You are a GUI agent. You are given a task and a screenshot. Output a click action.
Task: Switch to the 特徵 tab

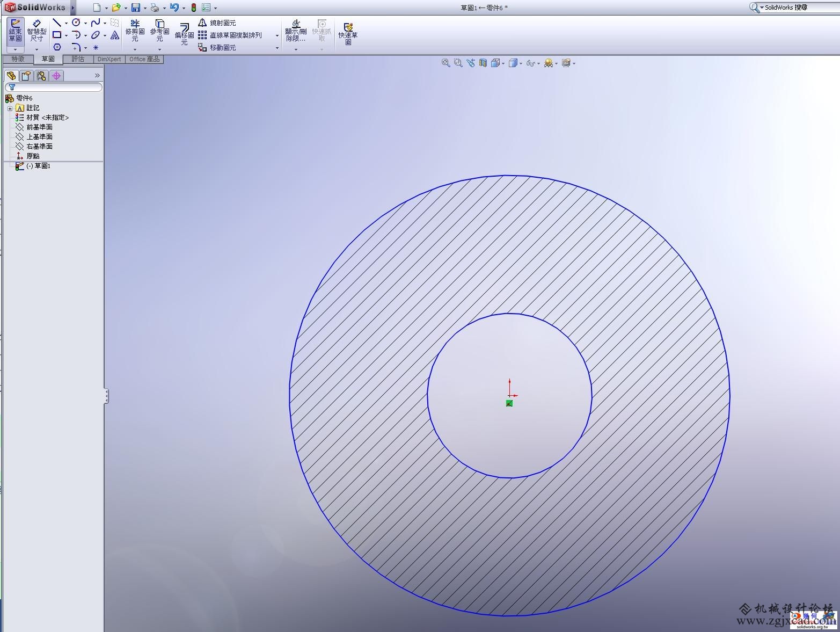(18, 59)
